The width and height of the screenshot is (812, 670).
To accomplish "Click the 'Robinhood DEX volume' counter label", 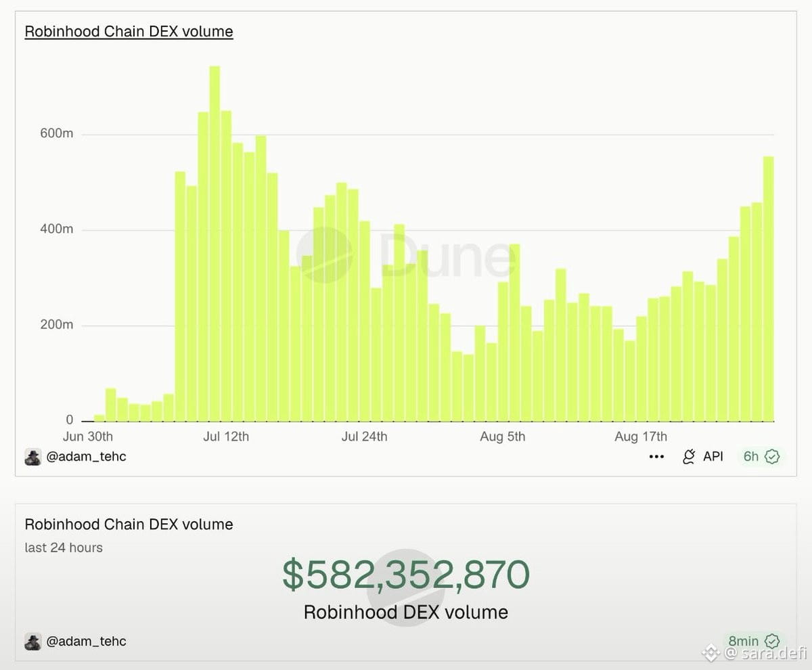I will (x=406, y=612).
